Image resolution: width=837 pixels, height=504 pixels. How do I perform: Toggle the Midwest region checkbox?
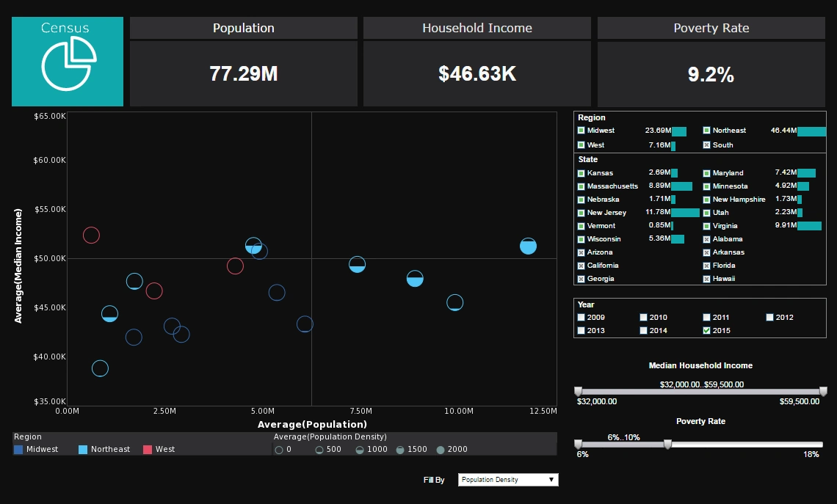pyautogui.click(x=581, y=131)
